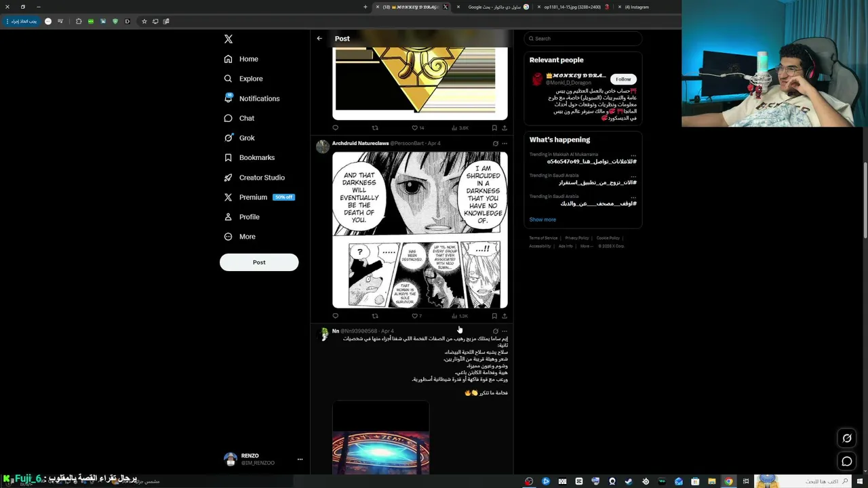Open view count 3.6K on top post
Image resolution: width=868 pixels, height=488 pixels.
[x=460, y=127]
